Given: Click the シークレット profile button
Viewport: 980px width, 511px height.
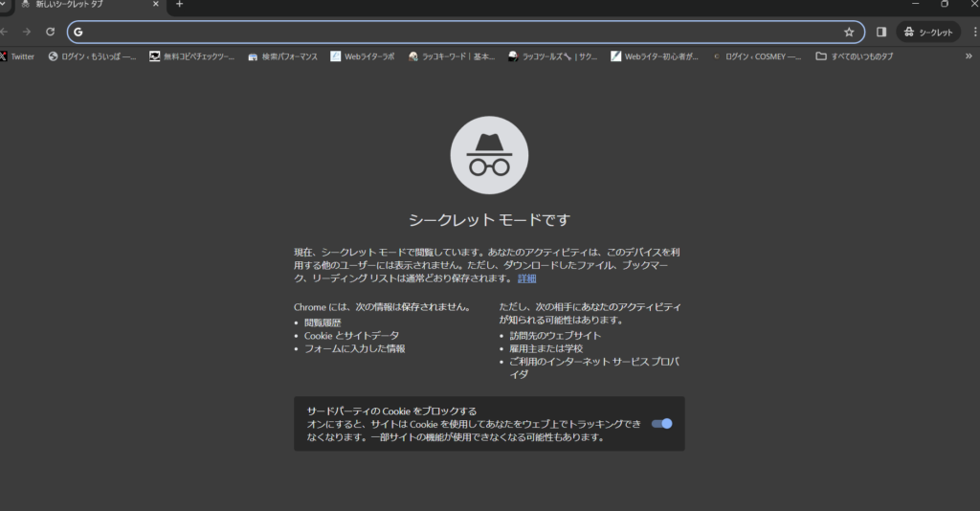Looking at the screenshot, I should (927, 32).
